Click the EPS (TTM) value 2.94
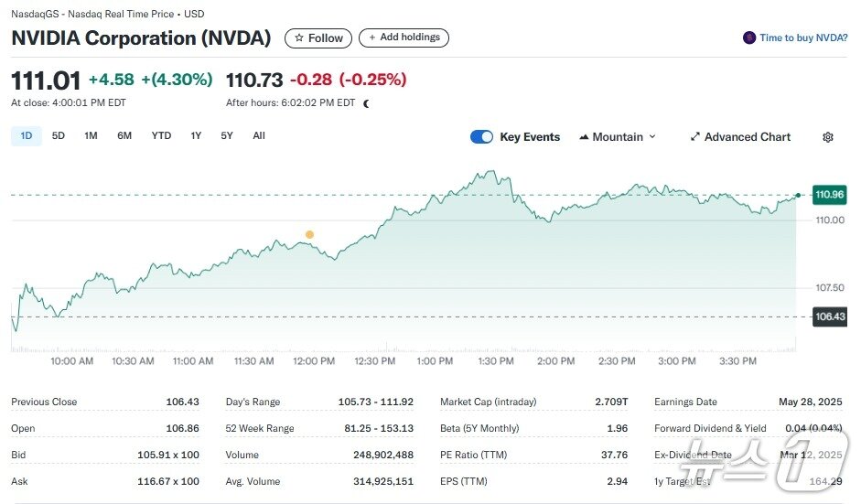861x504 pixels. click(618, 481)
